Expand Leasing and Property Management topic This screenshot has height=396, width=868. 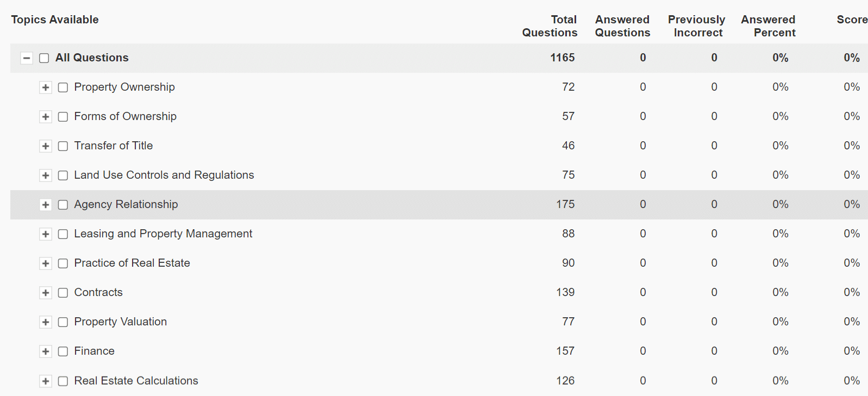(46, 234)
